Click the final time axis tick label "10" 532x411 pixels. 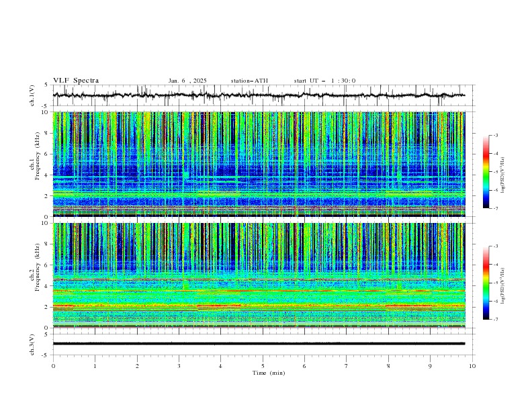472,366
